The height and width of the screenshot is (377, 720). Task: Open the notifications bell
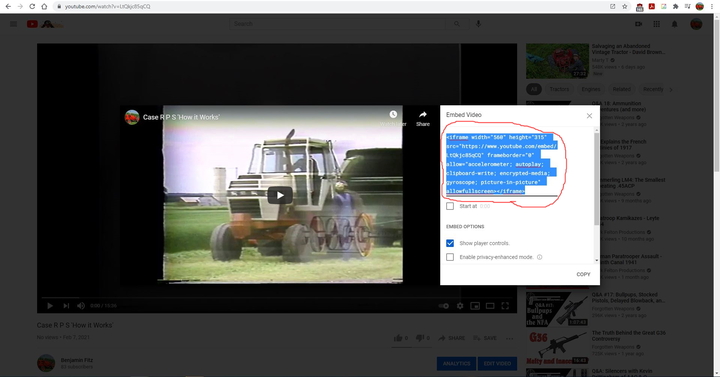[x=675, y=24]
